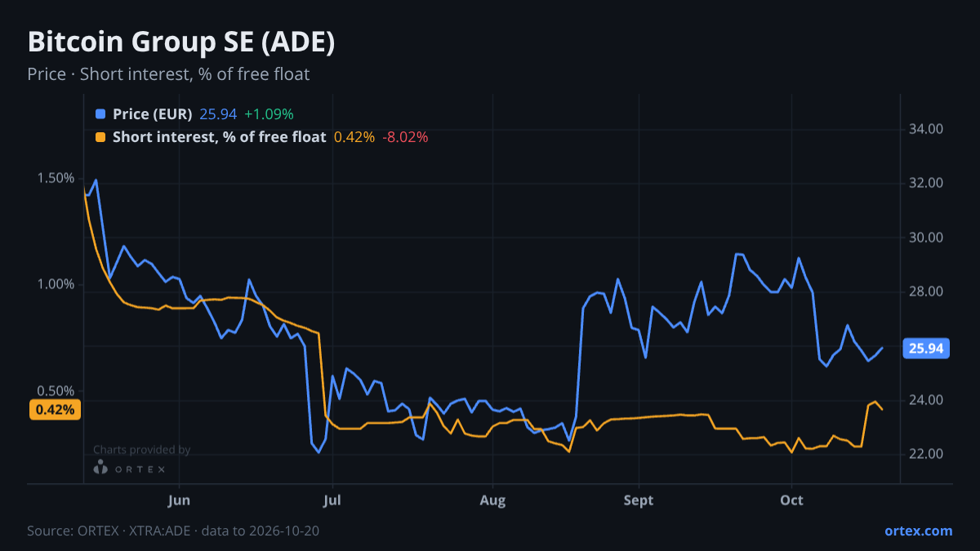Click the ORTEX logo icon
Image resolution: width=980 pixels, height=551 pixels.
coord(100,468)
